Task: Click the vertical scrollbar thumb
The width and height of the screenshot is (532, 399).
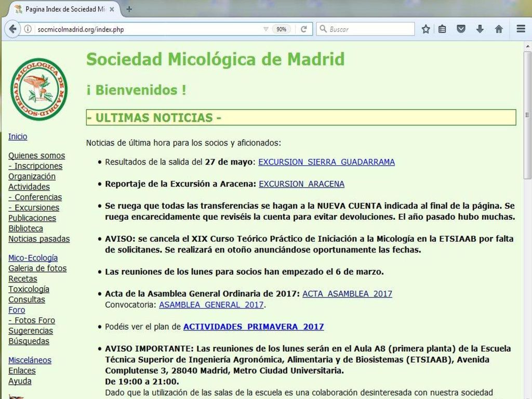Action: (x=528, y=115)
